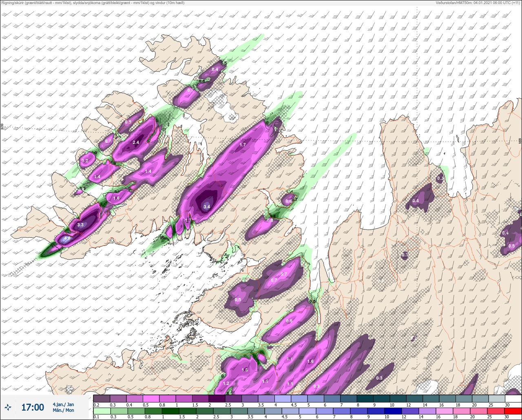Select upper legend swatch between 2 and 2.5
This screenshot has width=522, height=420.
pyautogui.click(x=217, y=398)
